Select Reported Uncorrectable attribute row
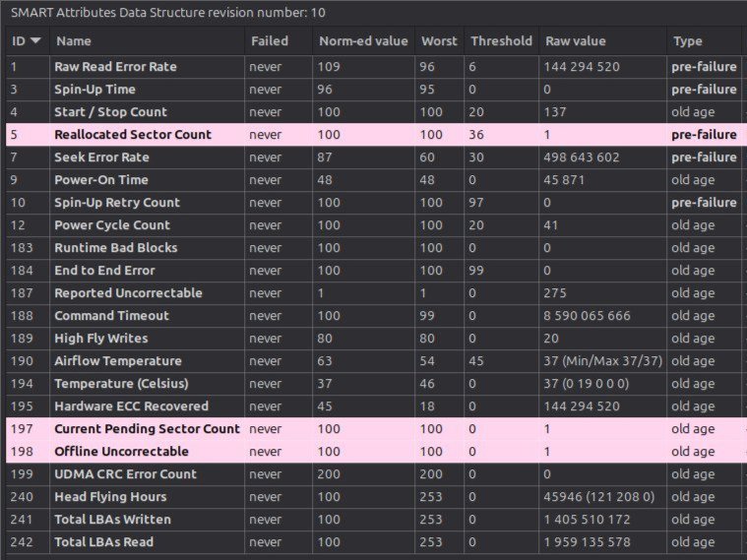The image size is (747, 560). (x=128, y=293)
